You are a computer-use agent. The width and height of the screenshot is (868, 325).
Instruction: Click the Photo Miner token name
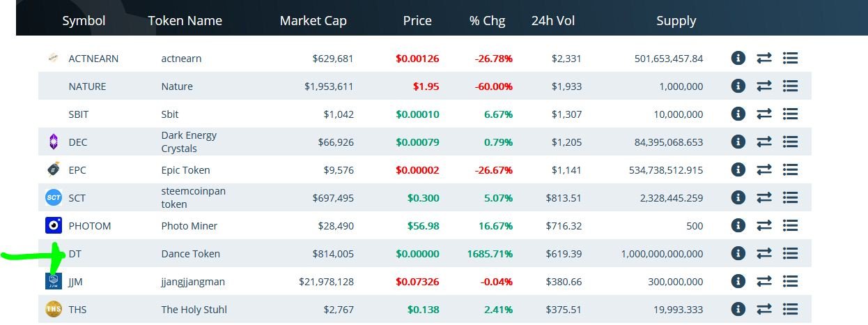tap(189, 226)
